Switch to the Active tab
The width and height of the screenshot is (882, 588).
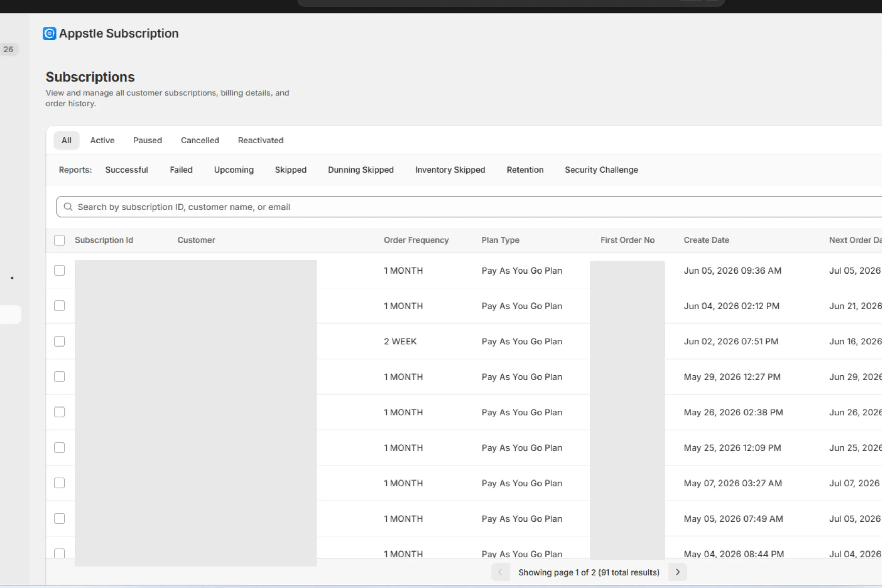(102, 140)
